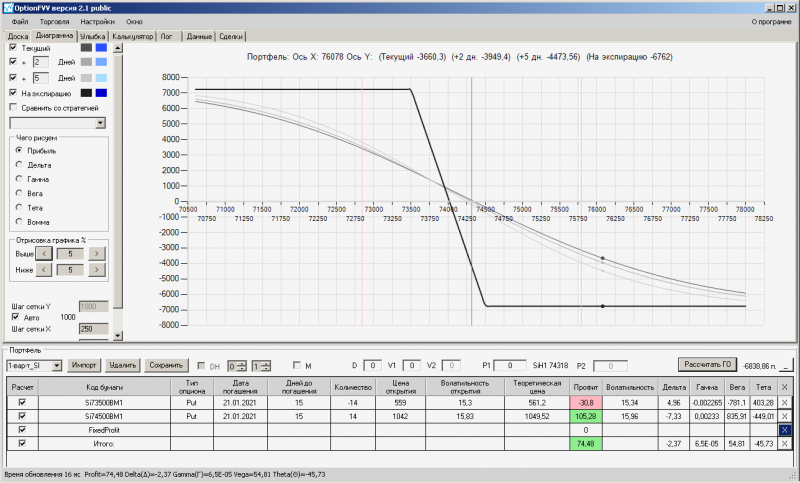The image size is (800, 483).
Task: Pick black swatch for На экспирацию
Action: (86, 93)
